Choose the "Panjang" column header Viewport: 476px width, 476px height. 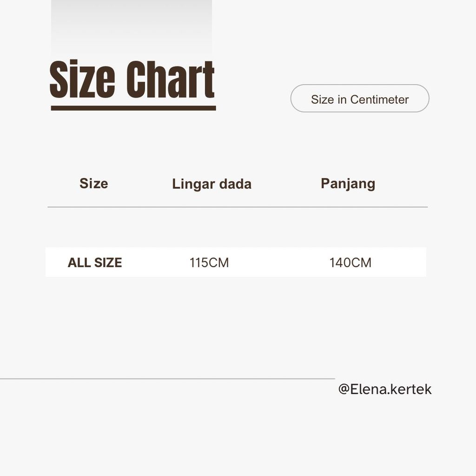348,184
